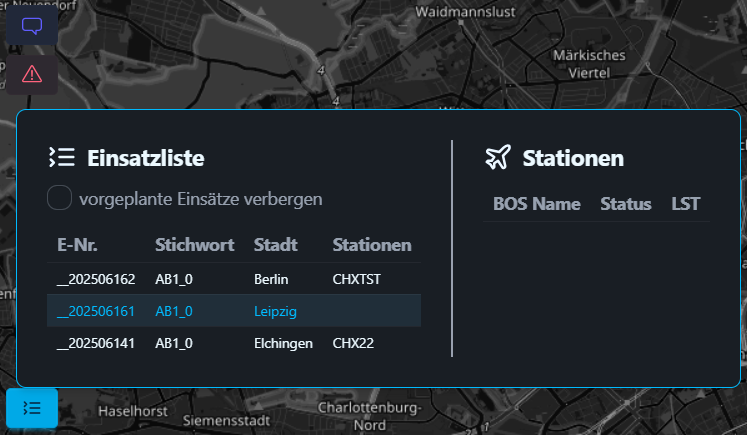Open mission __202506141 entry
The width and height of the screenshot is (747, 435).
point(234,343)
